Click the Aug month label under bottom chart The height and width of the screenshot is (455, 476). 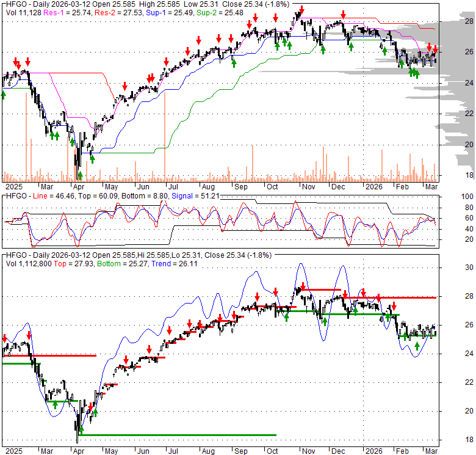point(208,451)
